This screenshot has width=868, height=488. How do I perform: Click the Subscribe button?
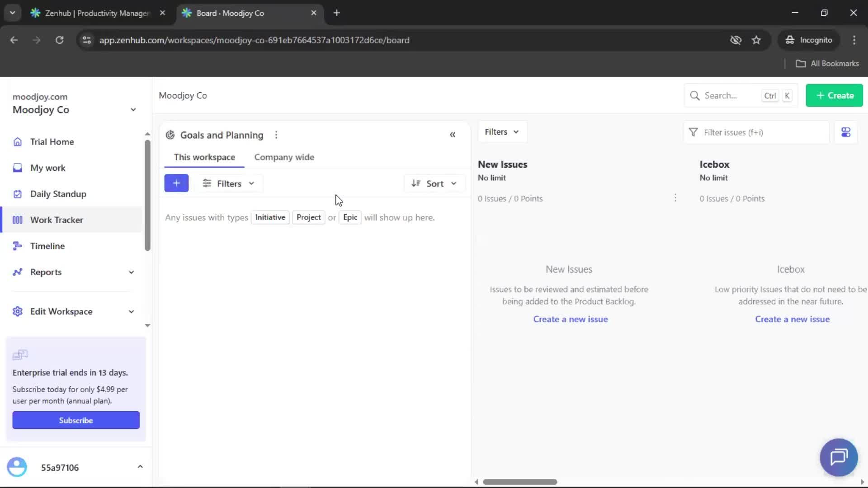coord(75,420)
